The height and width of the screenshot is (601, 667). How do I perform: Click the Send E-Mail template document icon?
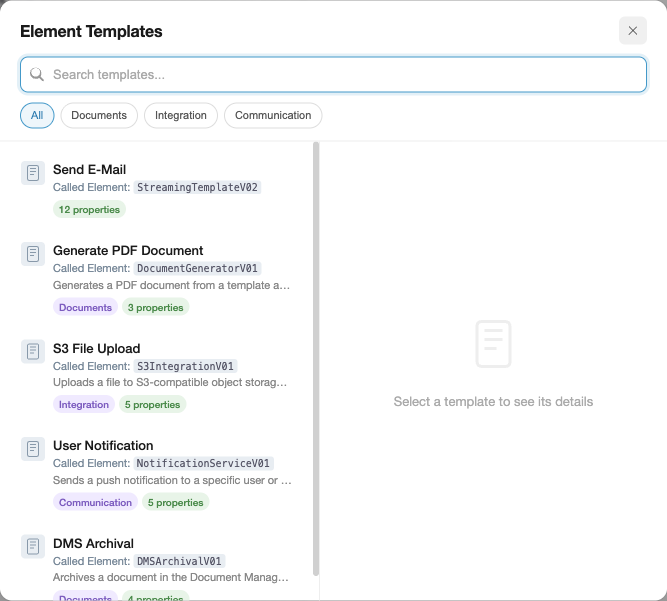pyautogui.click(x=33, y=173)
